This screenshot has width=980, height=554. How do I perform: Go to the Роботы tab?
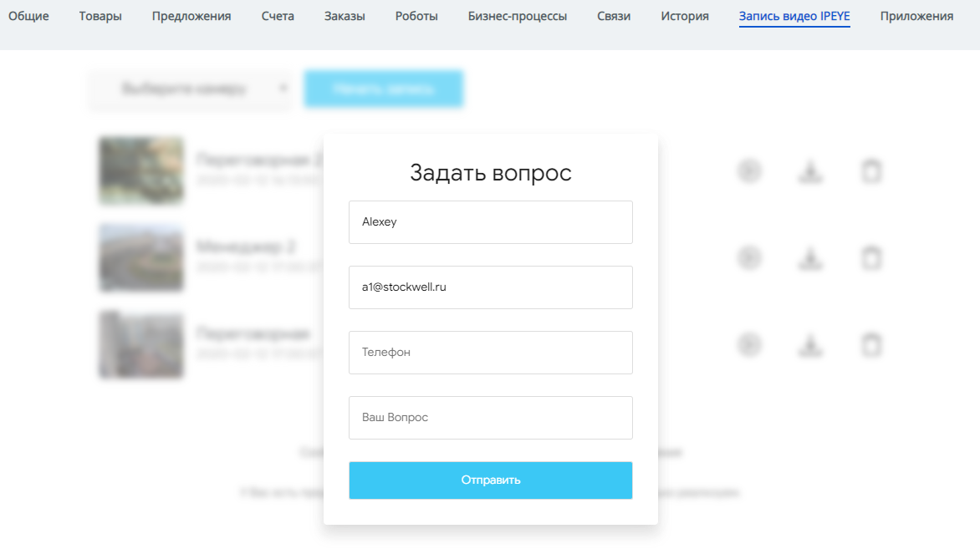pos(416,16)
